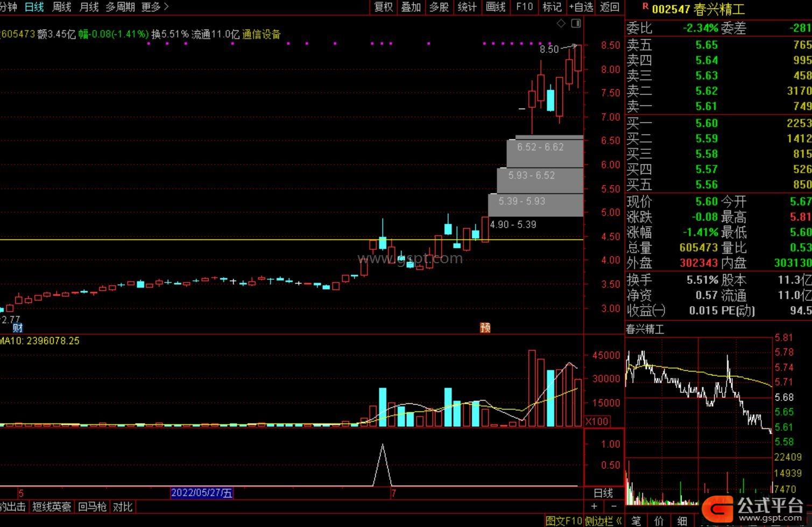Open 图文F10 info link

click(x=564, y=521)
